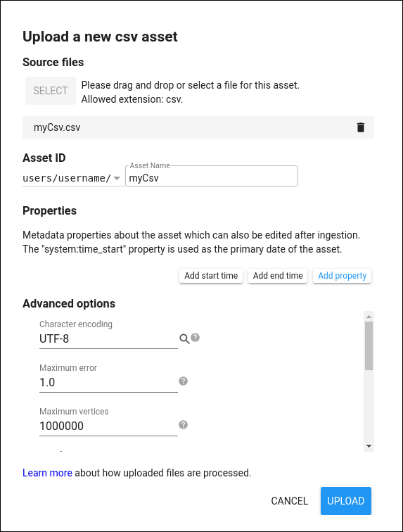The width and height of the screenshot is (403, 532).
Task: Click the Add property button
Action: tap(343, 276)
